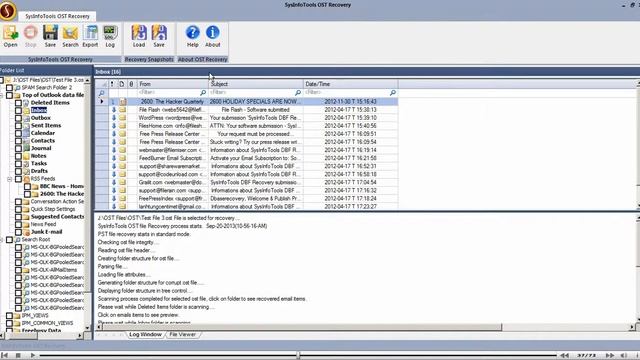The width and height of the screenshot is (640, 360).
Task: Select the 2600: The Hacker Quarterly email
Action: (x=247, y=102)
